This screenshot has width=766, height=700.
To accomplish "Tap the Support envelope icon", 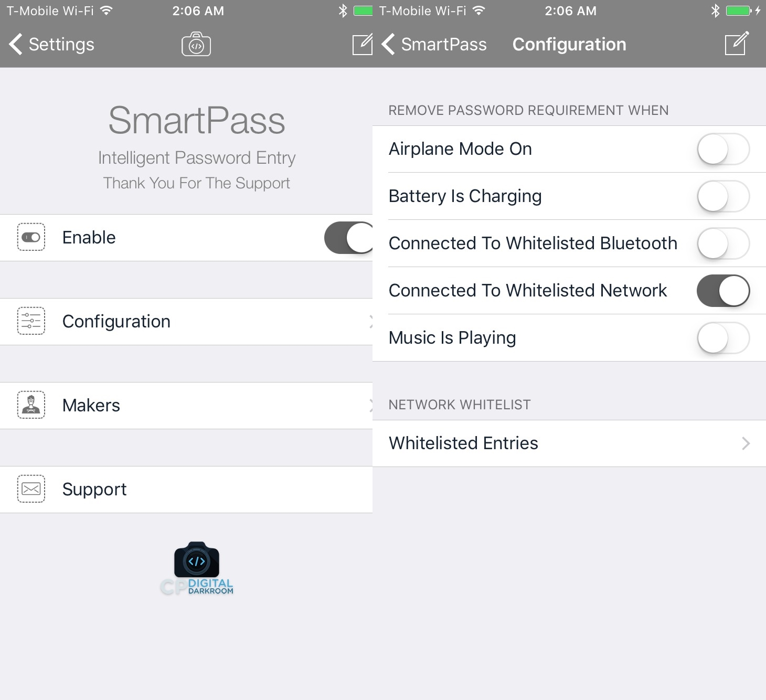I will click(x=31, y=489).
